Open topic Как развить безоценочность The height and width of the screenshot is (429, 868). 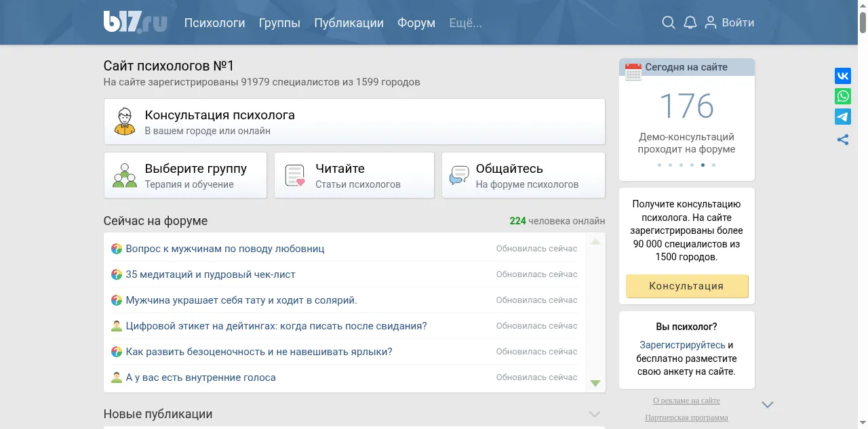click(x=259, y=352)
